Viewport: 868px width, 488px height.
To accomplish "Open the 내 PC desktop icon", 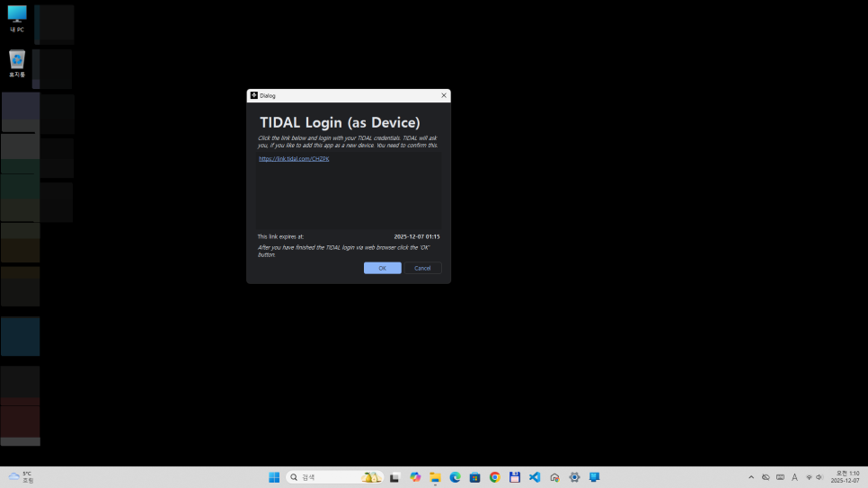I will [x=17, y=20].
